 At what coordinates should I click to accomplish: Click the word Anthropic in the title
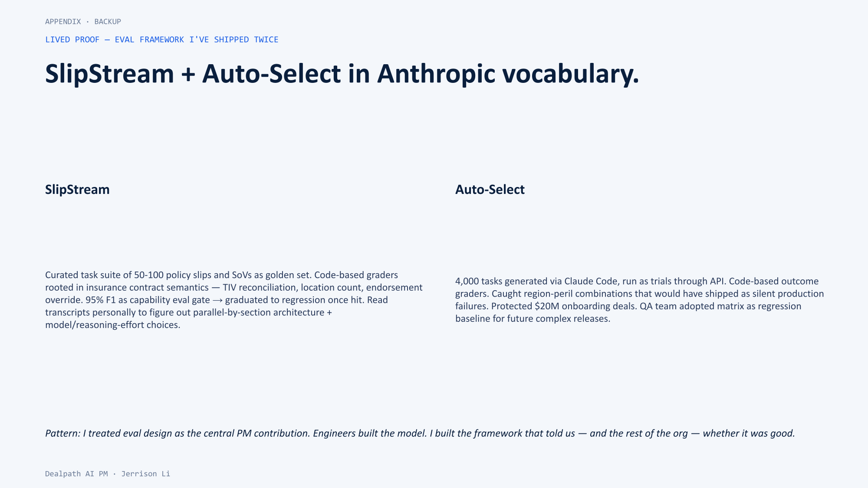pos(436,74)
